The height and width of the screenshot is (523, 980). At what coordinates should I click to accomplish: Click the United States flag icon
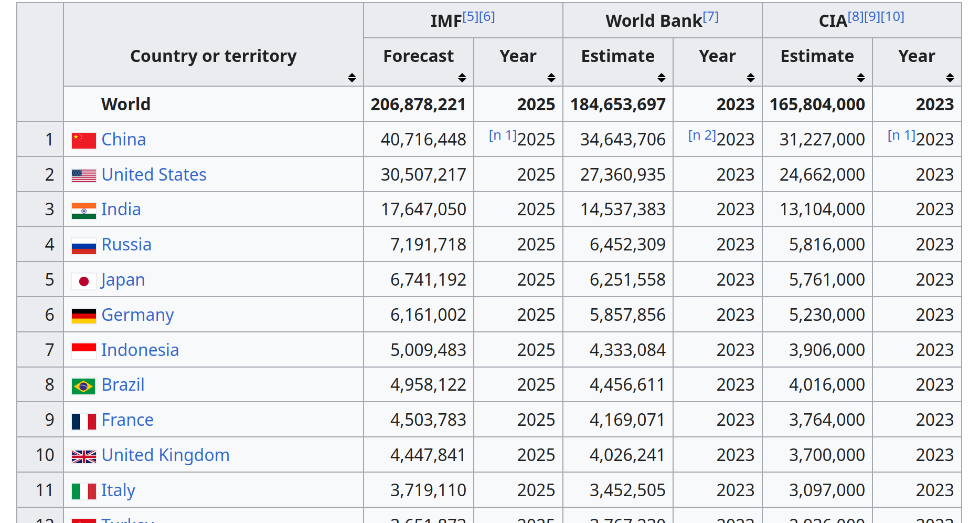point(83,175)
